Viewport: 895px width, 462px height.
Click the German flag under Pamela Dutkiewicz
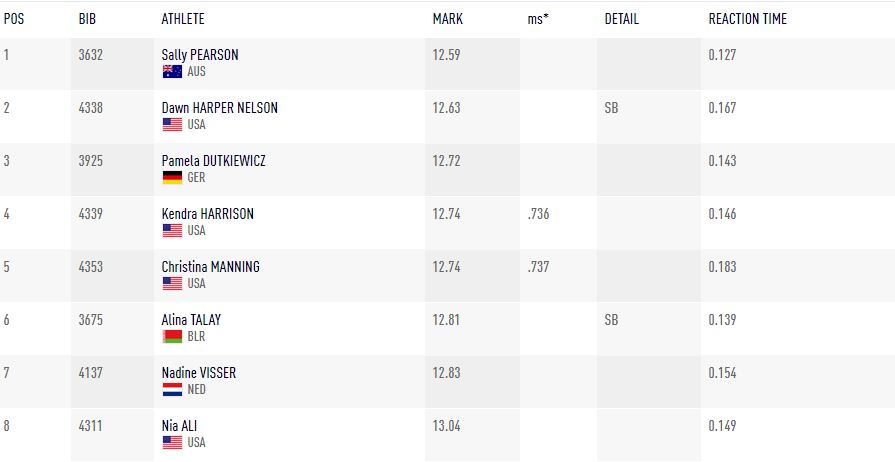click(172, 178)
